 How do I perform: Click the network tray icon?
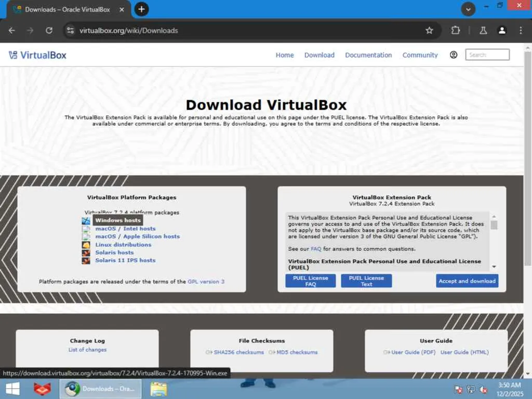[x=471, y=389]
